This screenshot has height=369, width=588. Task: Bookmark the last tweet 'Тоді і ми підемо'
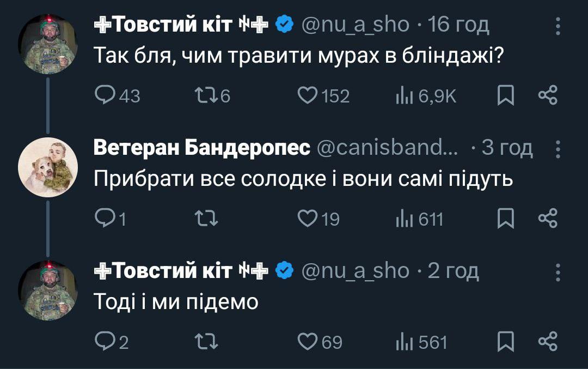pyautogui.click(x=505, y=342)
